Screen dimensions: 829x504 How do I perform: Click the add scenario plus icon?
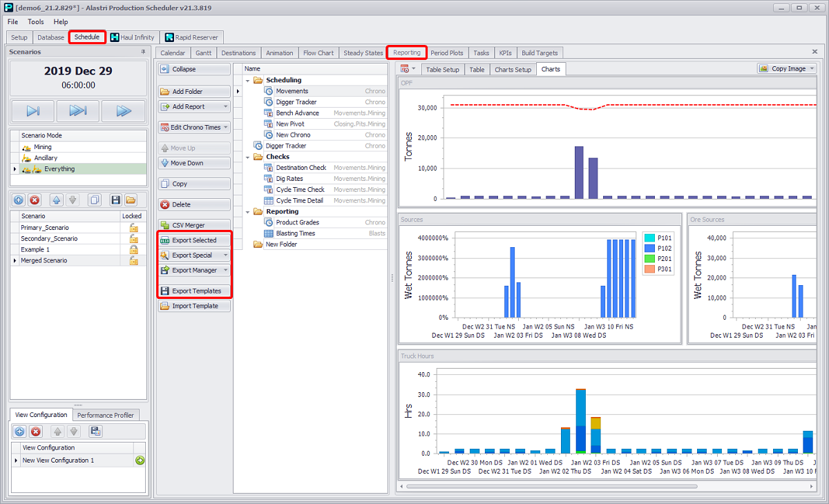(19, 200)
